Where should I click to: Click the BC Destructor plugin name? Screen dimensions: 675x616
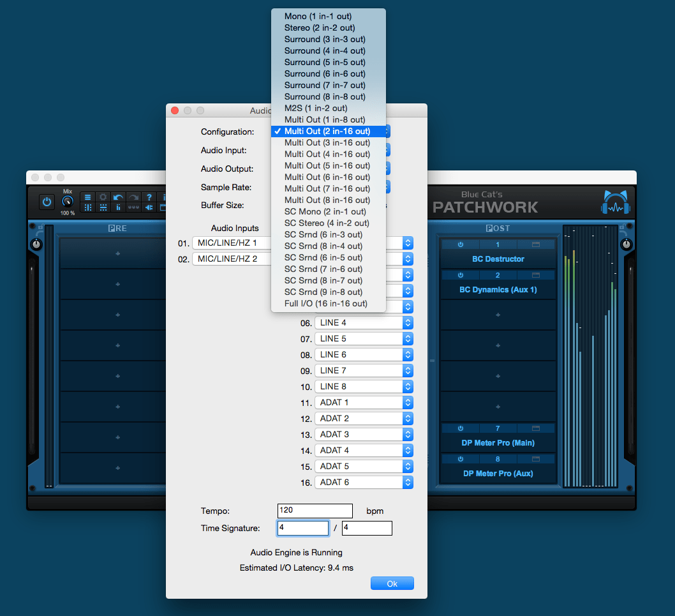pyautogui.click(x=497, y=259)
